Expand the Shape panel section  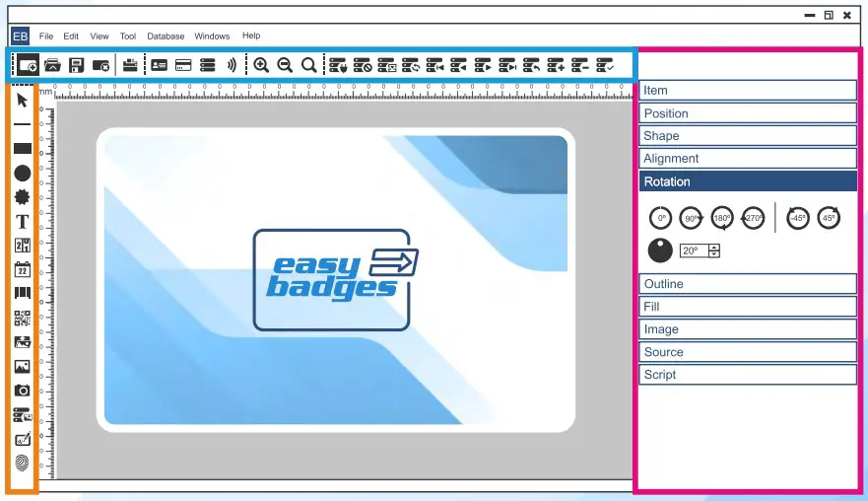(748, 136)
